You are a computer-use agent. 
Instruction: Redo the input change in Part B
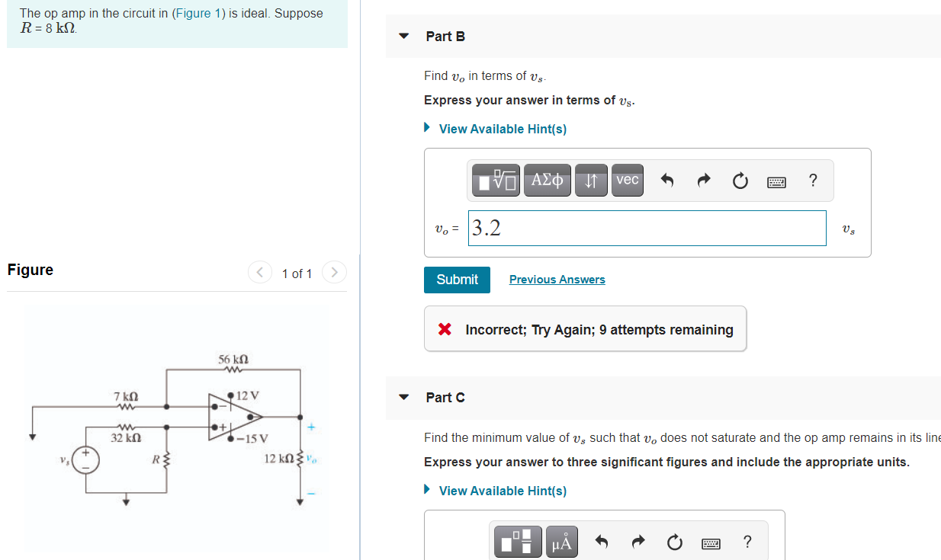click(x=703, y=180)
